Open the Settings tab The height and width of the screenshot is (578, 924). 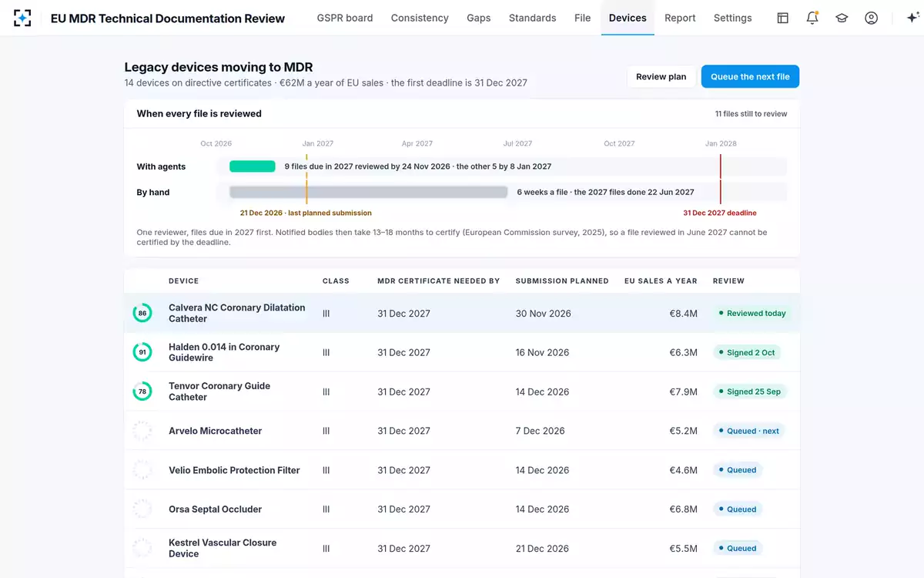733,18
